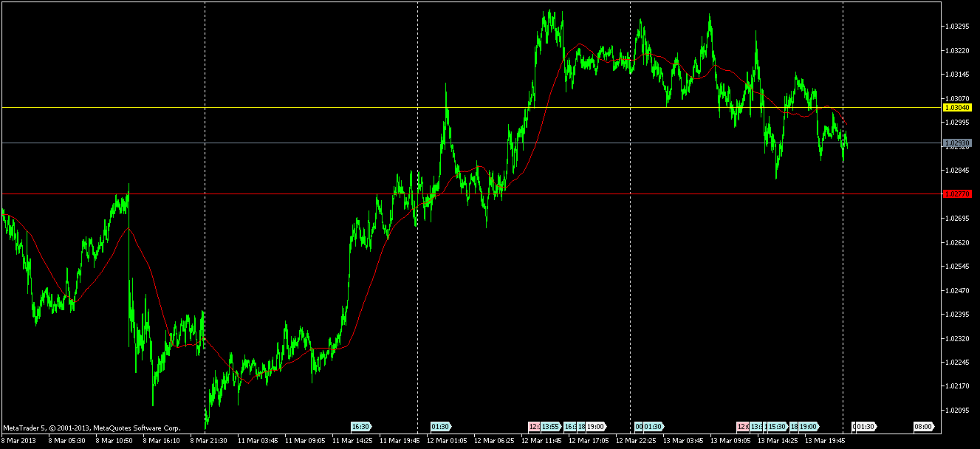
Task: Open the 15:30 news event flag
Action: 777,426
